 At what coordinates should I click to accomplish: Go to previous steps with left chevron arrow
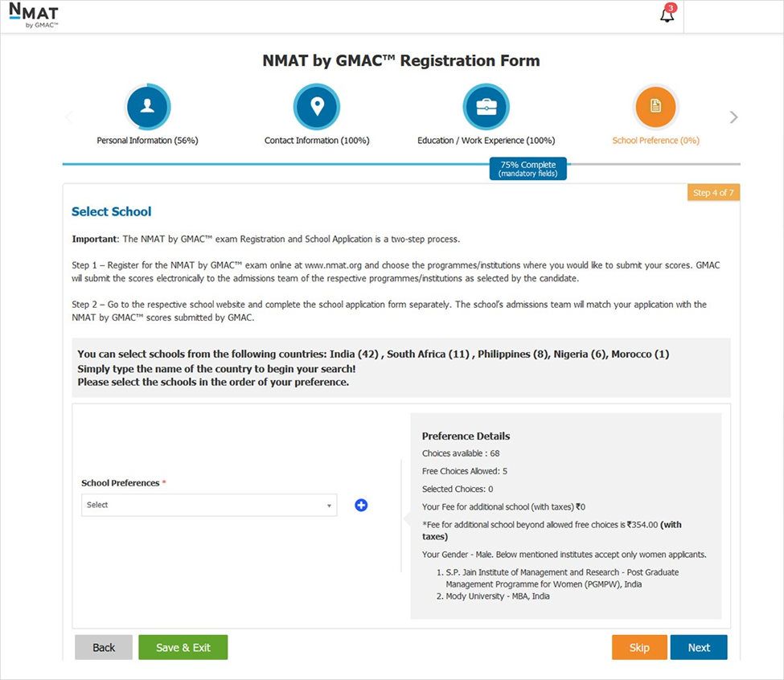tap(68, 117)
